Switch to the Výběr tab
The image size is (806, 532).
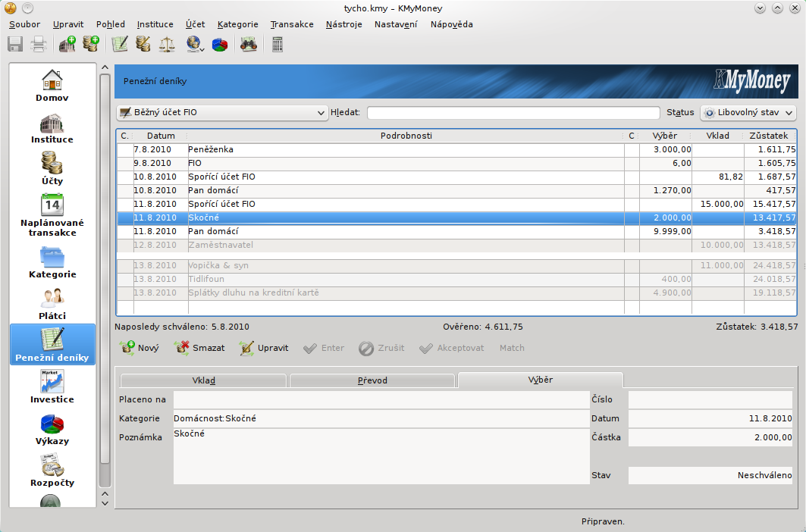pyautogui.click(x=541, y=380)
